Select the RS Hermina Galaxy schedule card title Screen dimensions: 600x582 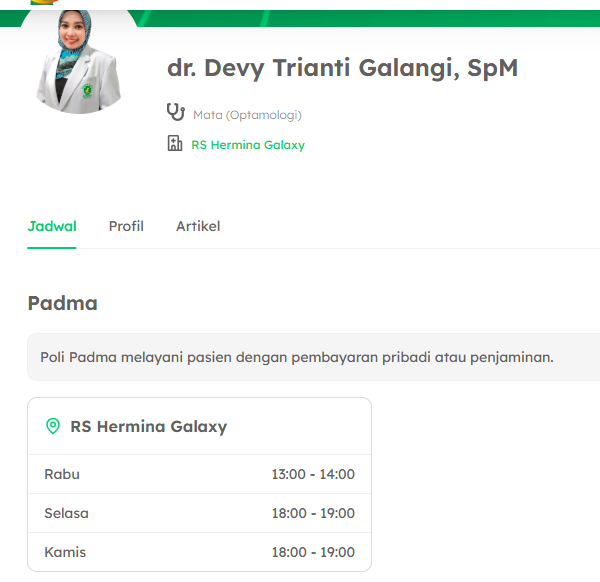(x=148, y=427)
